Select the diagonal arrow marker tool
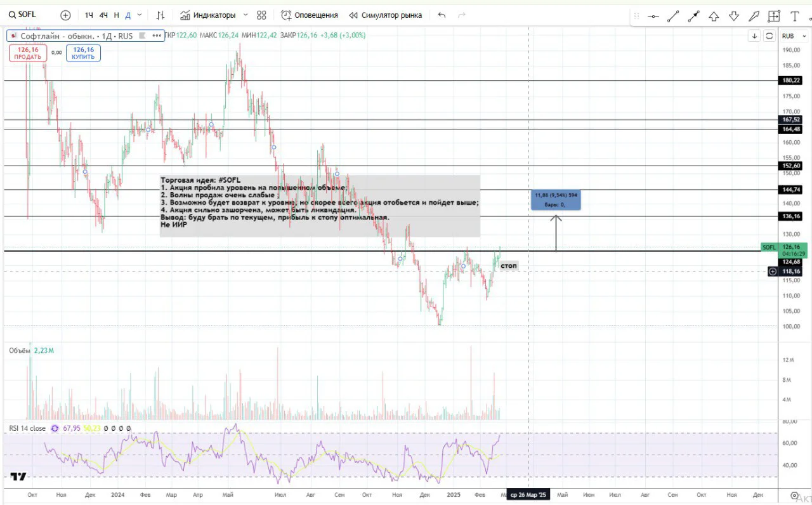The image size is (812, 505). click(x=754, y=16)
